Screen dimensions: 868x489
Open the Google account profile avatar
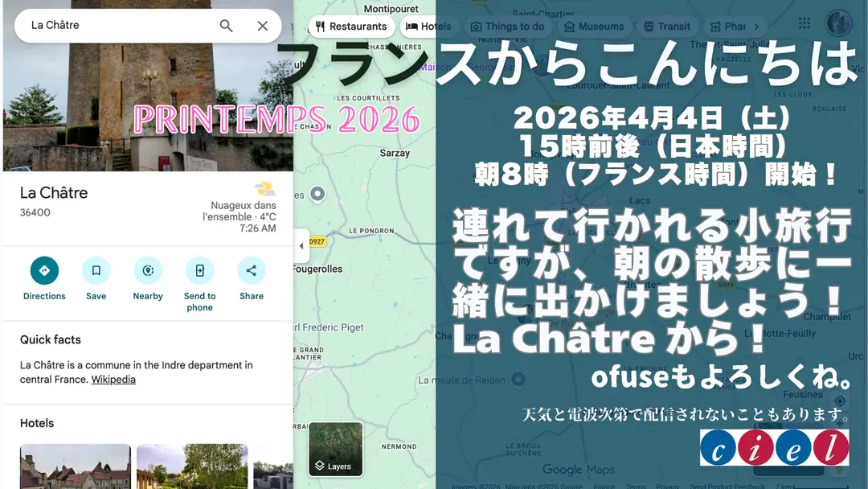(x=838, y=23)
